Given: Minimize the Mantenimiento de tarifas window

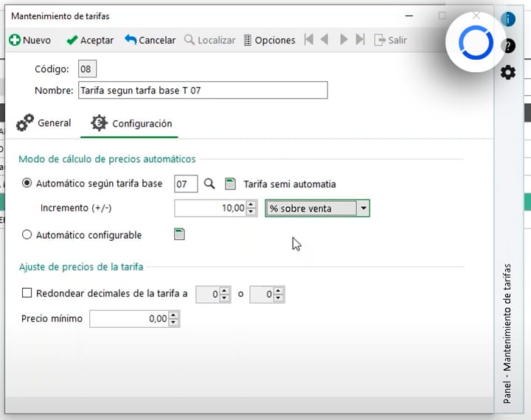Looking at the screenshot, I should [409, 15].
